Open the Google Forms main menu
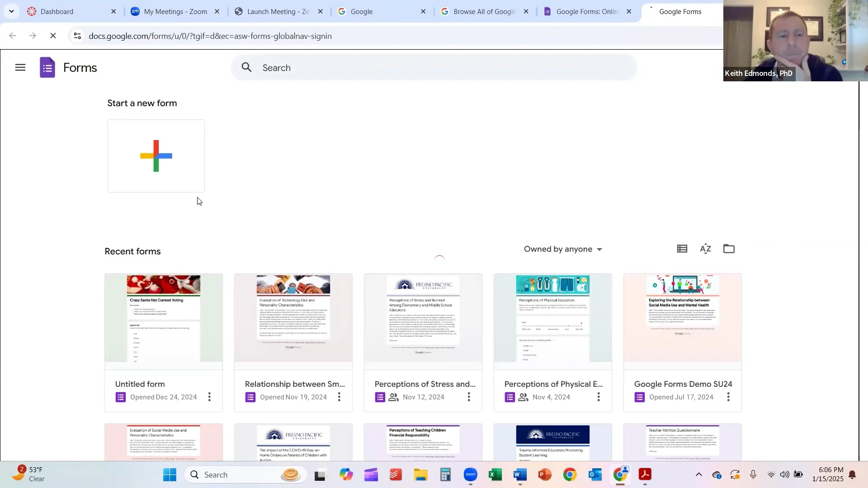The height and width of the screenshot is (488, 868). [x=20, y=67]
